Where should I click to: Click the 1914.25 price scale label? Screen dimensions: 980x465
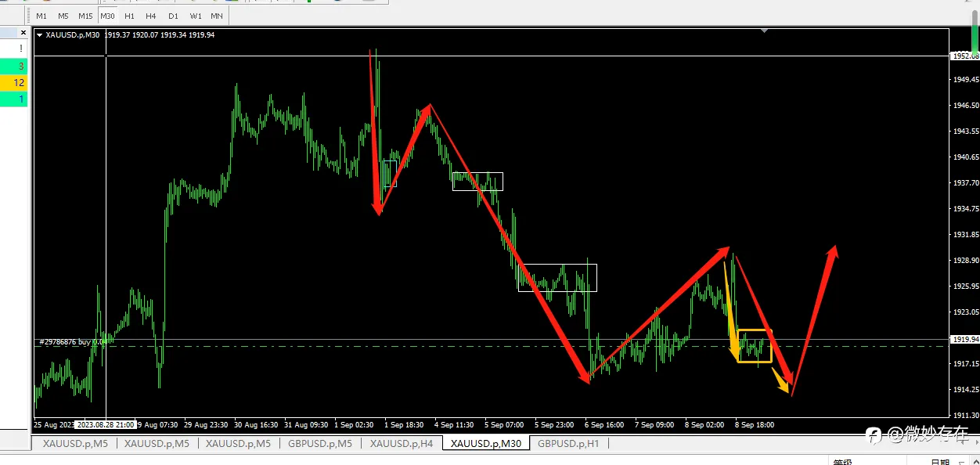[966, 389]
